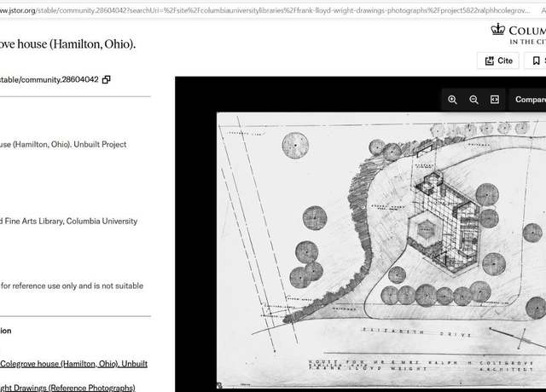This screenshot has height=392, width=546.
Task: Click the Frank Lloyd Wright site plan image
Action: click(381, 250)
